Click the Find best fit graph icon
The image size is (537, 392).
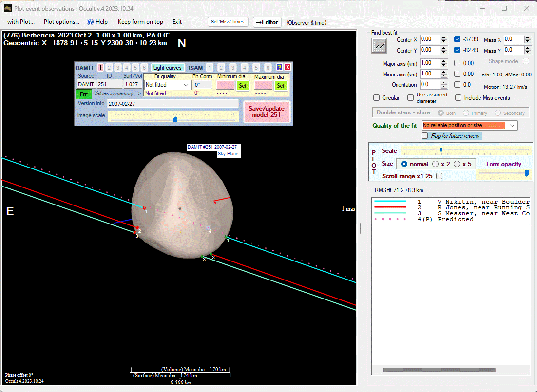pyautogui.click(x=379, y=46)
